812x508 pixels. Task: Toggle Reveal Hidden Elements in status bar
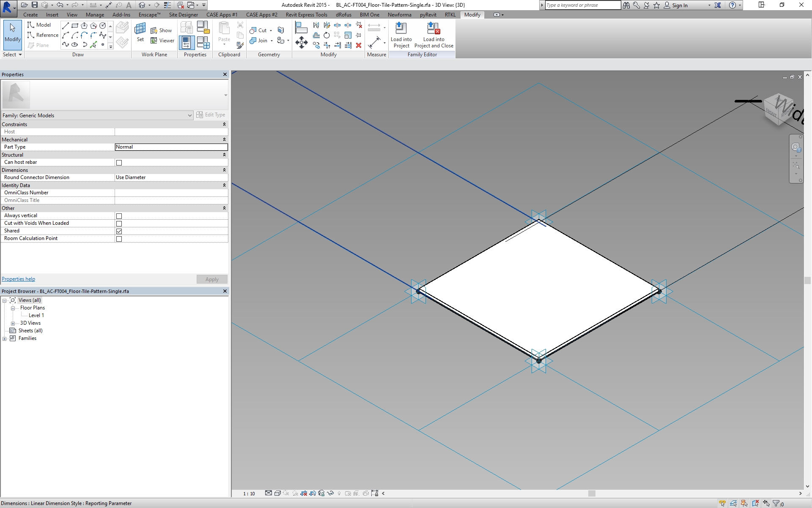pos(330,494)
